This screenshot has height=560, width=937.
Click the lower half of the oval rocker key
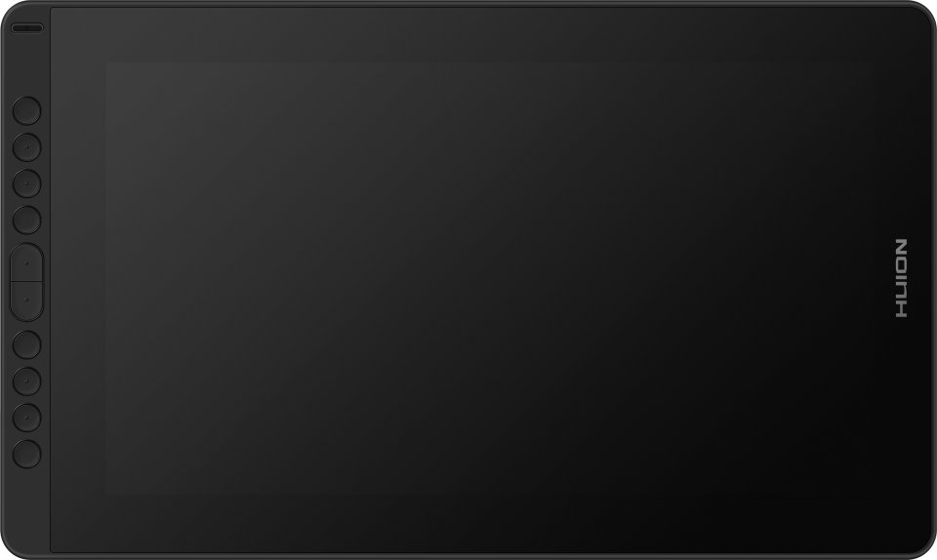pos(27,301)
